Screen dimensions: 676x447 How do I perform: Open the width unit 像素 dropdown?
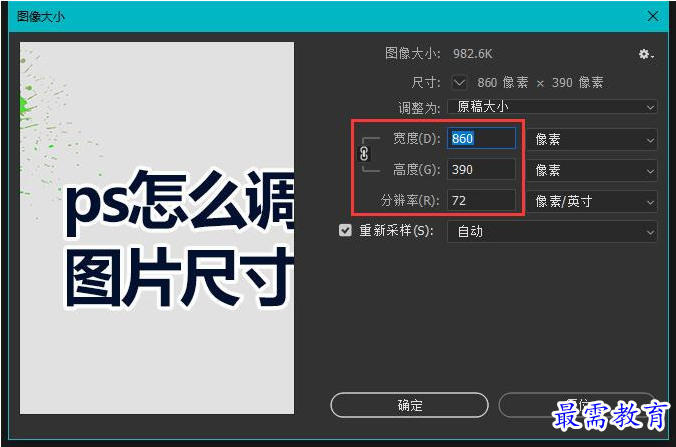tap(592, 140)
